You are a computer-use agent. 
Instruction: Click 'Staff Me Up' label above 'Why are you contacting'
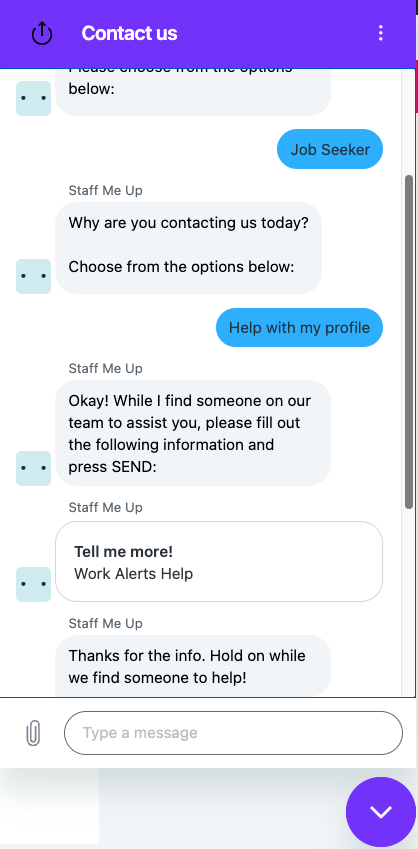pos(106,190)
